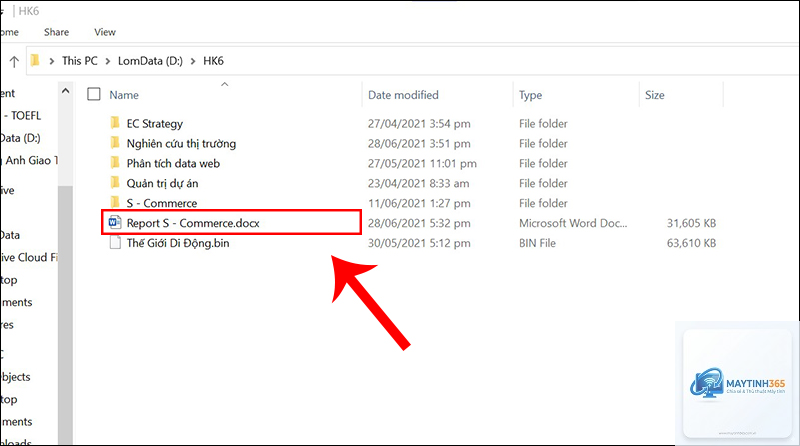Click the 63,610 KB size cell

click(691, 243)
